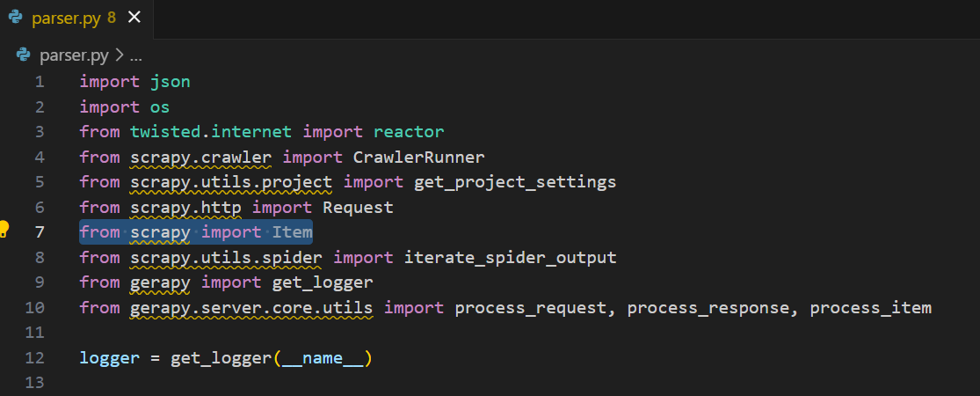This screenshot has height=396, width=980.
Task: Select the parser.py tab title
Action: (x=67, y=17)
